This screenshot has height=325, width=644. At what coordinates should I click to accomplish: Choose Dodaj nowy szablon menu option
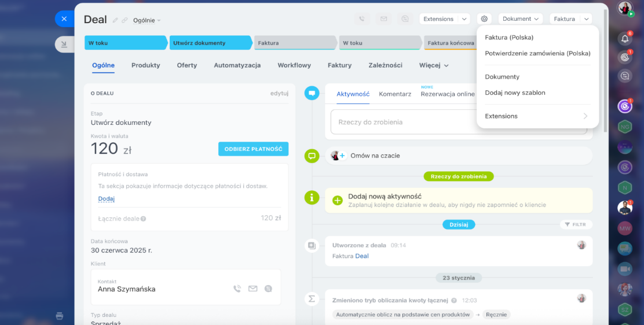pos(515,93)
